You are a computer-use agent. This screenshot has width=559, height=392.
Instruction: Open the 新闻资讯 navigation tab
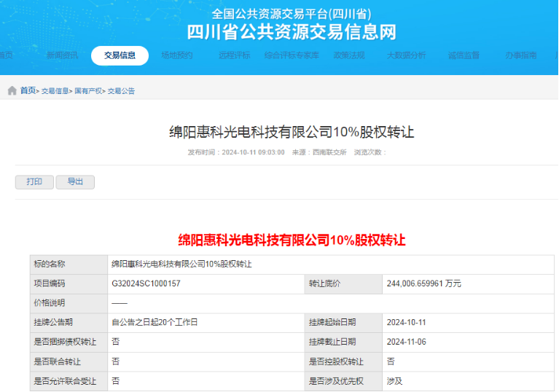point(62,55)
